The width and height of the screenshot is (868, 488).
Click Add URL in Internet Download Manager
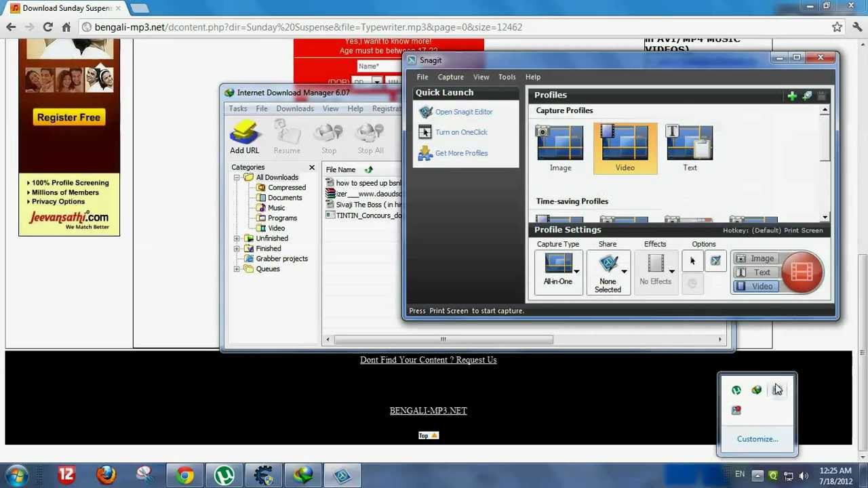(x=244, y=137)
